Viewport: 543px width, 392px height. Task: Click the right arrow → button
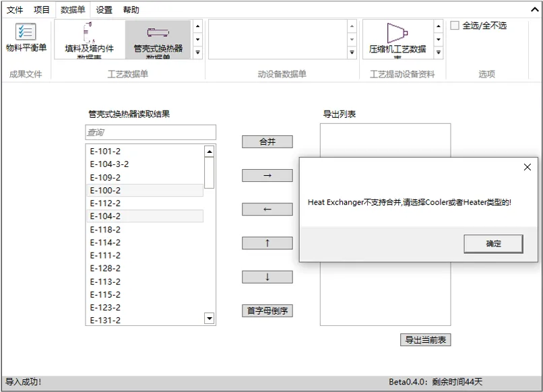tap(267, 176)
